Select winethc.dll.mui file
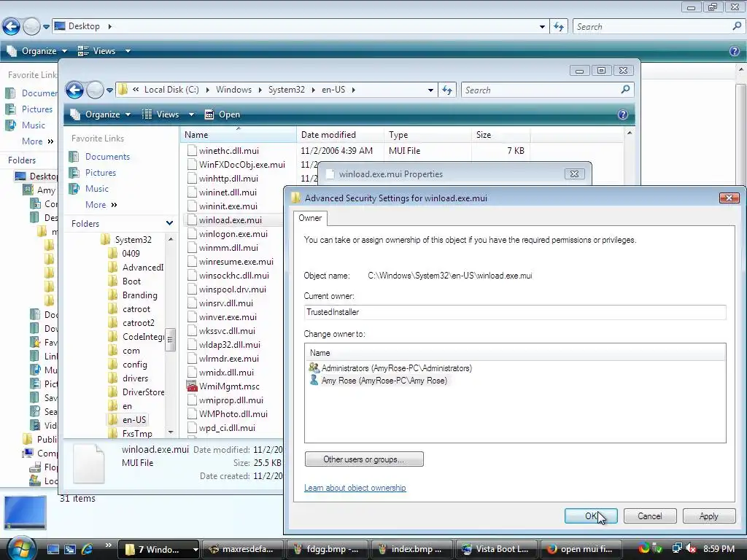 pyautogui.click(x=228, y=150)
